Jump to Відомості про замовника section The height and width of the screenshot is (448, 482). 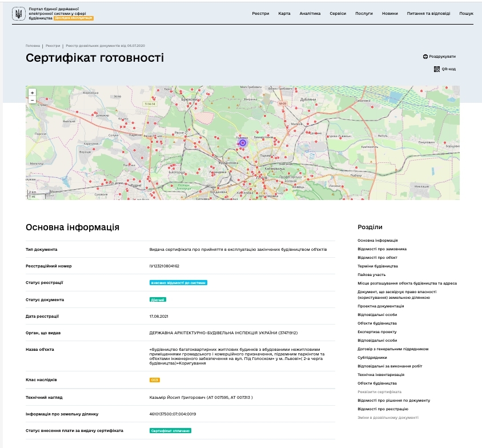pos(382,249)
